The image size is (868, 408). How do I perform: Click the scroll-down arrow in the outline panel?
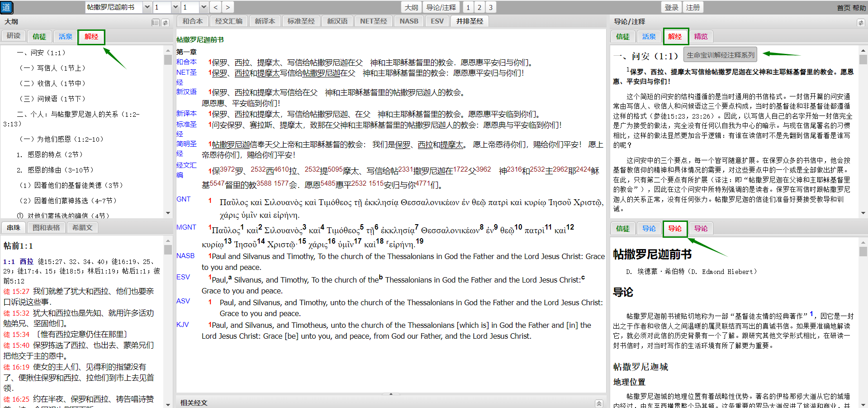(168, 213)
